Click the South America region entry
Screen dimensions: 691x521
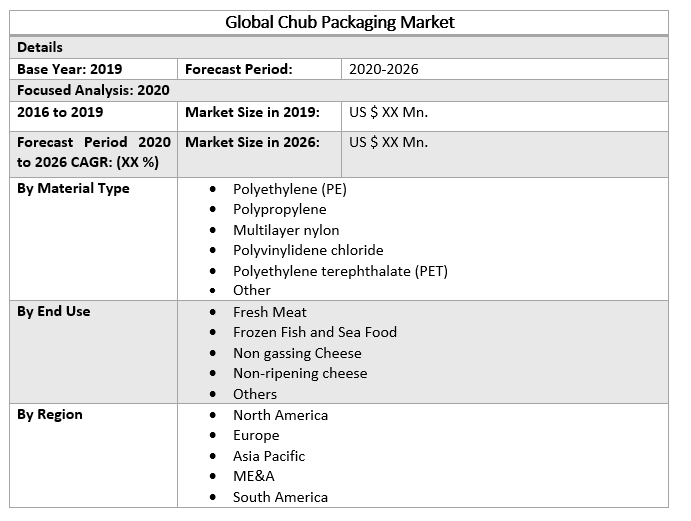[280, 497]
